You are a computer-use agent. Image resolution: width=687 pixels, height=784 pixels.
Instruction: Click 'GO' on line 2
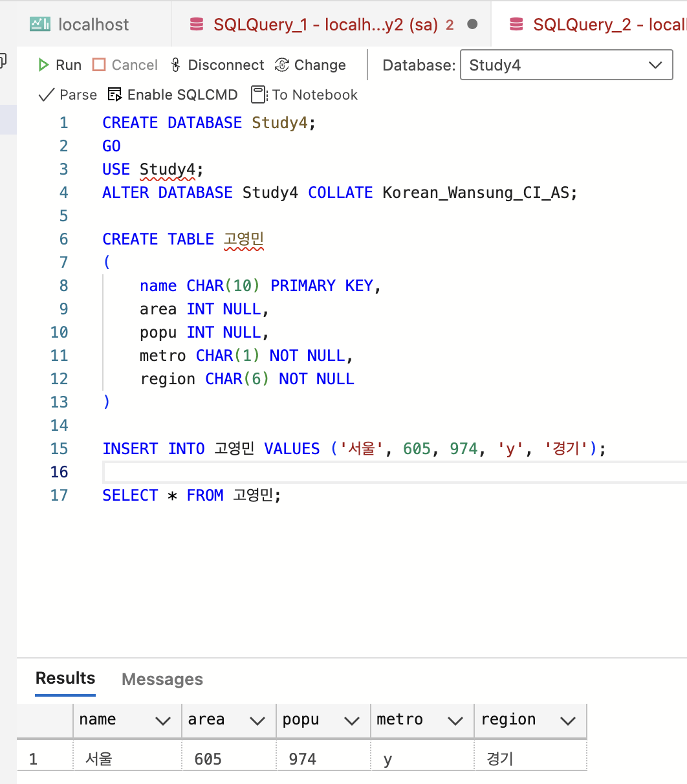point(111,146)
